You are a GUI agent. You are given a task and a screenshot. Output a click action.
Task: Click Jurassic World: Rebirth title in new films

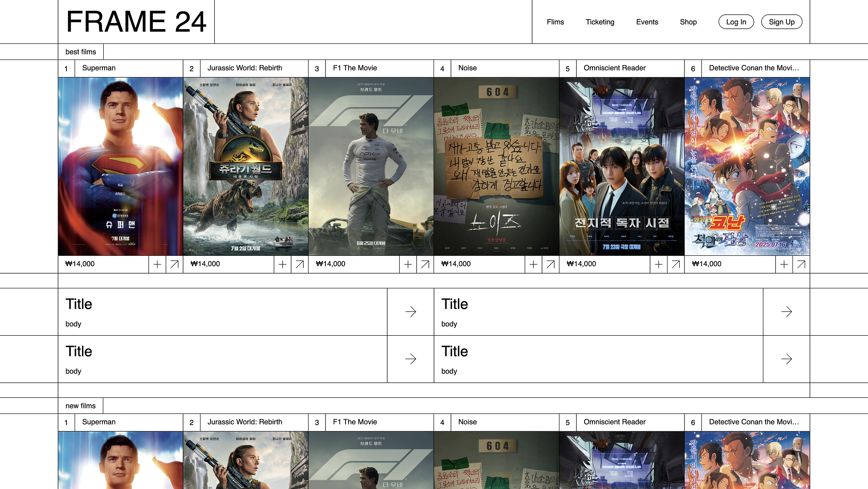click(x=245, y=422)
